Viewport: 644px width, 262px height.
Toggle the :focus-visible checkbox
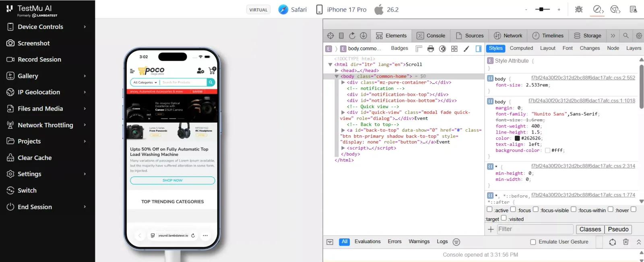[536, 209]
